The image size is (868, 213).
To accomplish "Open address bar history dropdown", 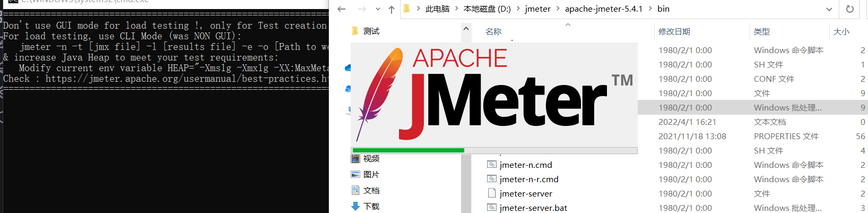I will tap(829, 9).
